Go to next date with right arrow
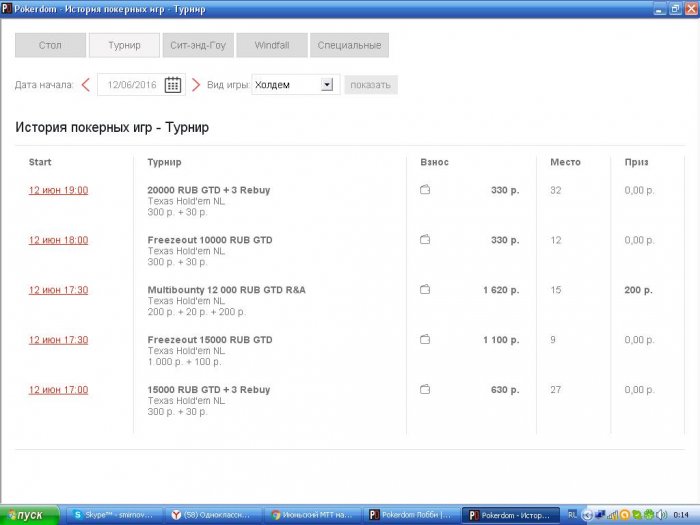 [x=196, y=84]
